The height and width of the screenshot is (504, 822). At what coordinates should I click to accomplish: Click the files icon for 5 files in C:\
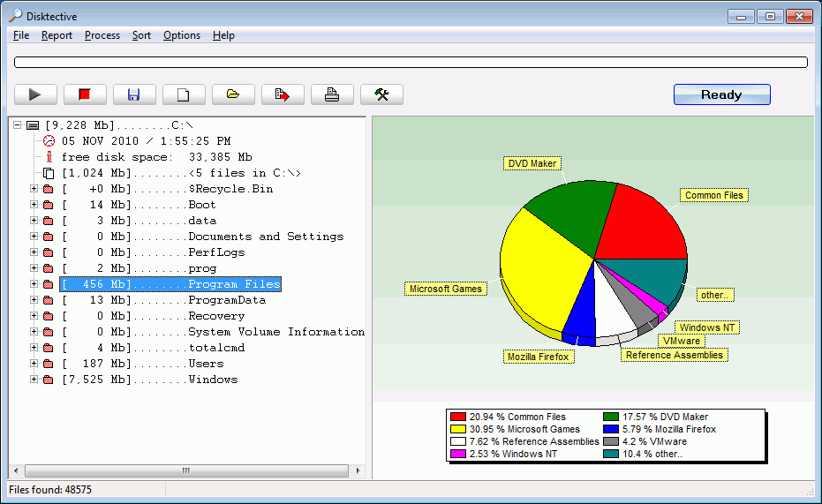tap(49, 173)
